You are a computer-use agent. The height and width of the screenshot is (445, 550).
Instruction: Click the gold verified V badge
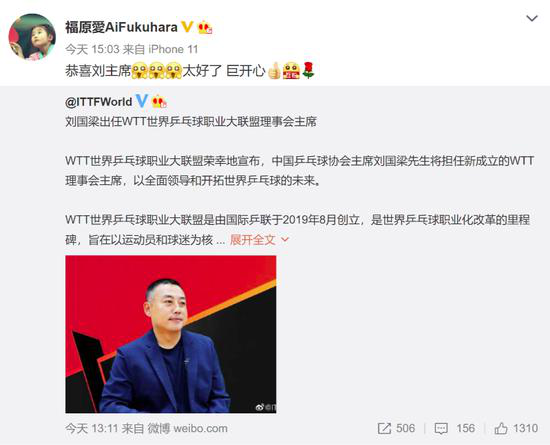[x=187, y=27]
